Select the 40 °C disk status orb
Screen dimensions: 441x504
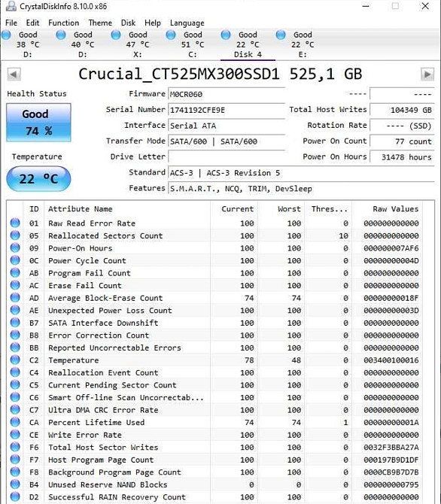61,35
